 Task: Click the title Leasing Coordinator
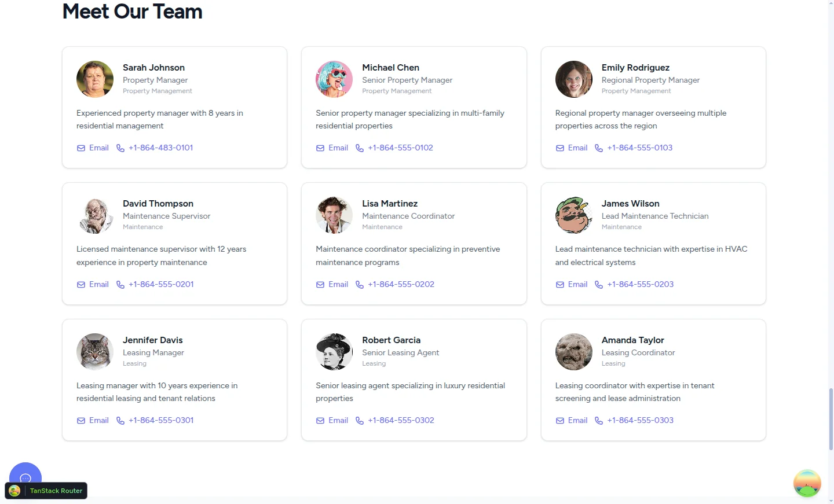coord(638,353)
